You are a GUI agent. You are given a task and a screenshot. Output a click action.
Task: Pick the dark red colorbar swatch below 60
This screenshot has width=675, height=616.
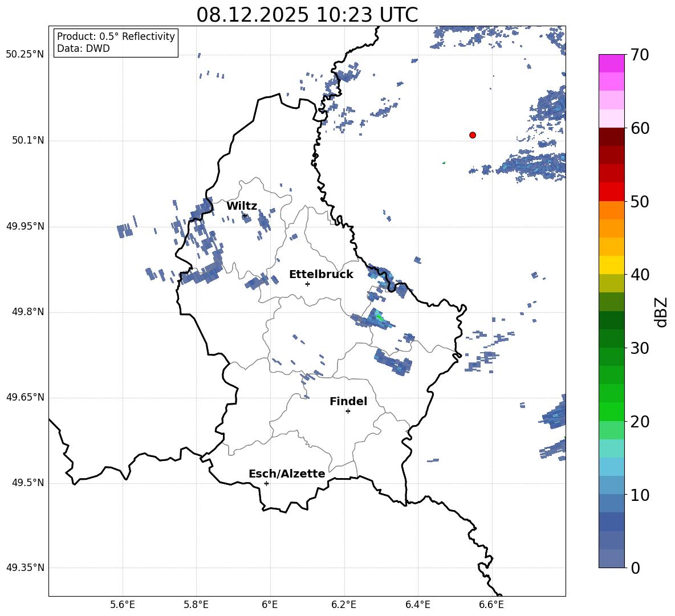pyautogui.click(x=612, y=137)
